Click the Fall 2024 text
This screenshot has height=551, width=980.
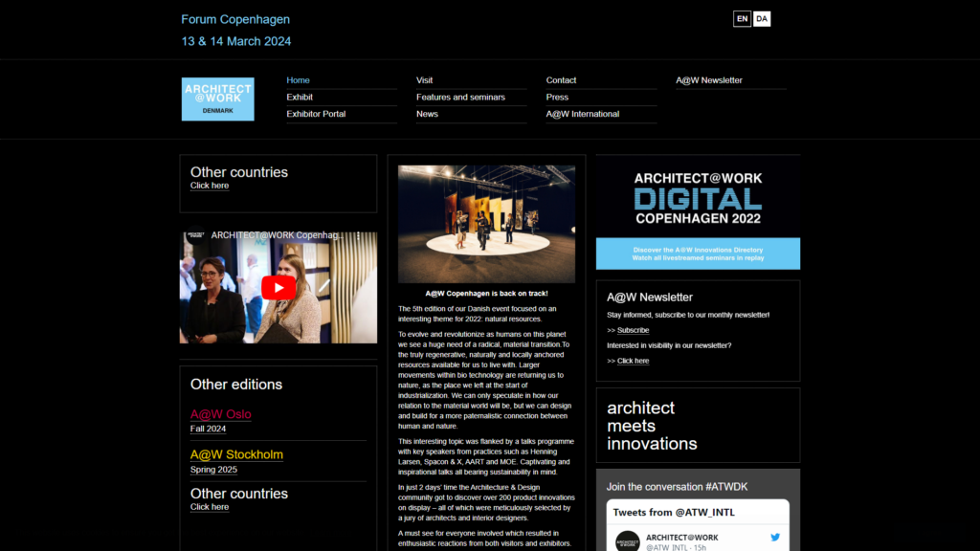click(208, 429)
